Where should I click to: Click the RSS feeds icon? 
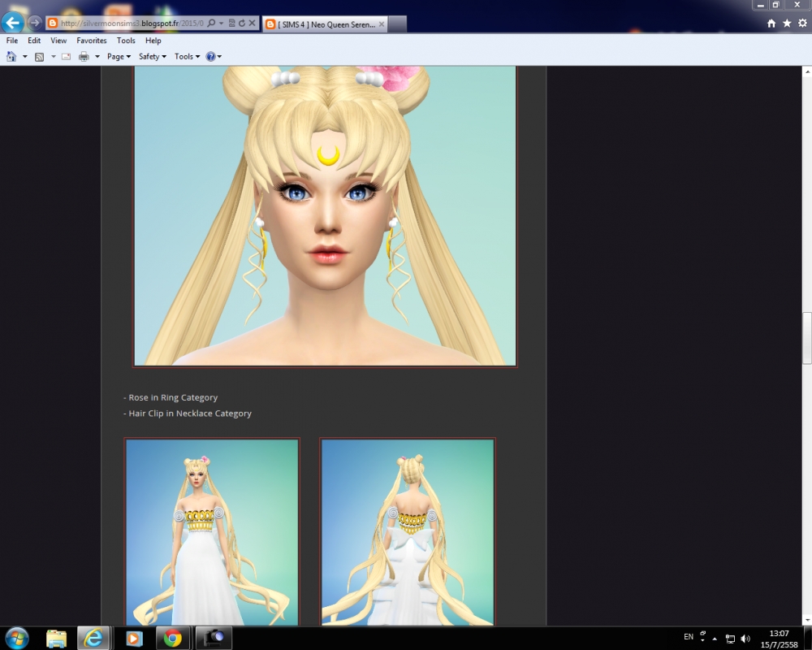39,57
